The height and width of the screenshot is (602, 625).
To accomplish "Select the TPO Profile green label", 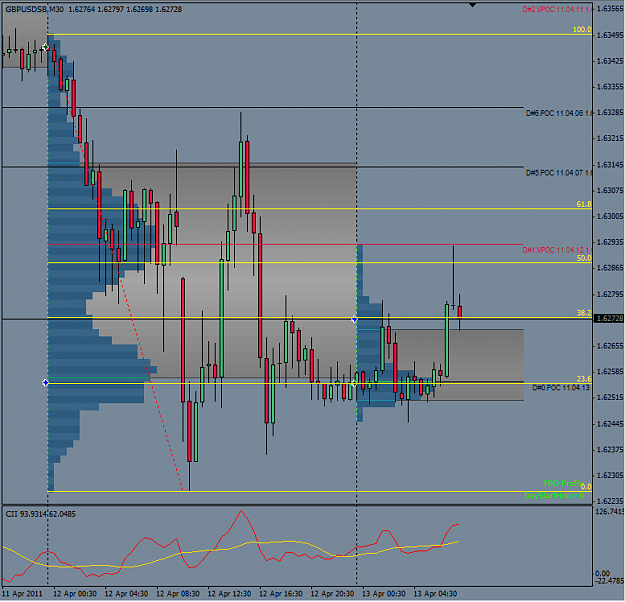I will click(563, 484).
